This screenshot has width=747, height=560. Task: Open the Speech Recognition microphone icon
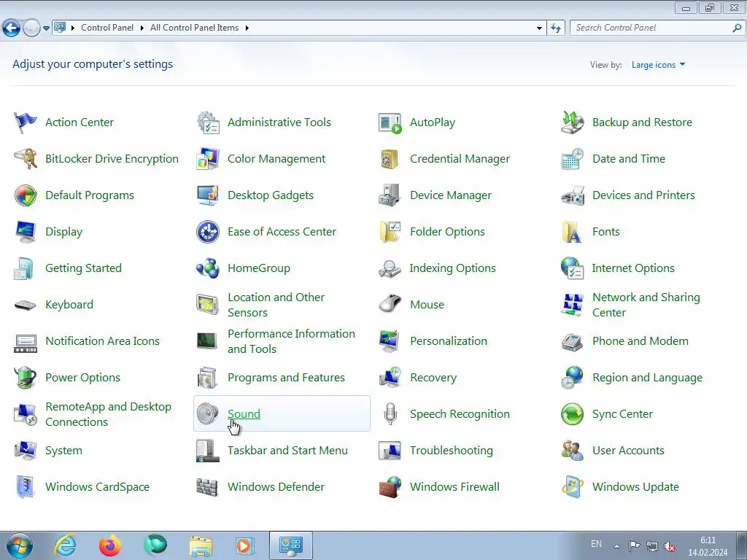coord(390,414)
